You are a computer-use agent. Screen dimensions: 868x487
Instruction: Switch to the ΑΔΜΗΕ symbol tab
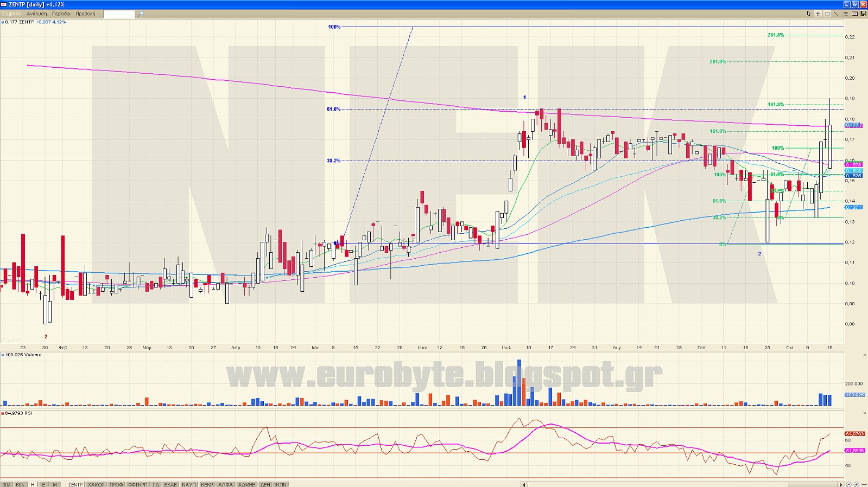pyautogui.click(x=246, y=484)
